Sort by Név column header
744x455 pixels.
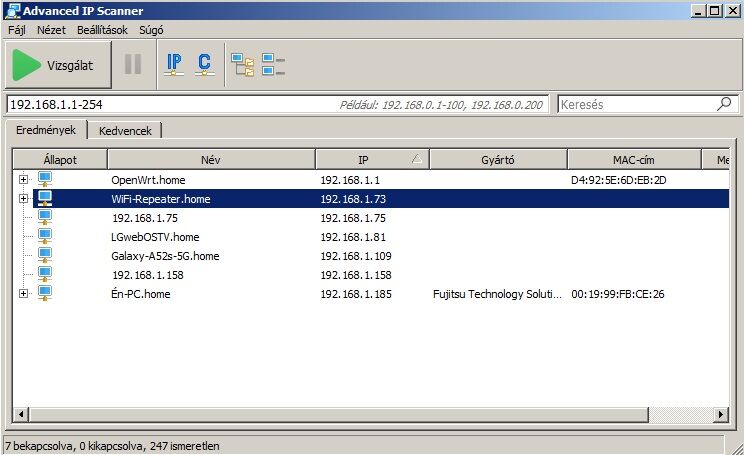click(211, 160)
